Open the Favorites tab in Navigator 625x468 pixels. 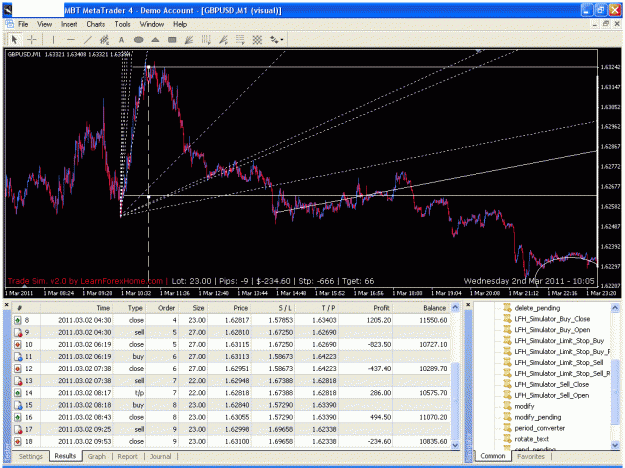tap(531, 456)
